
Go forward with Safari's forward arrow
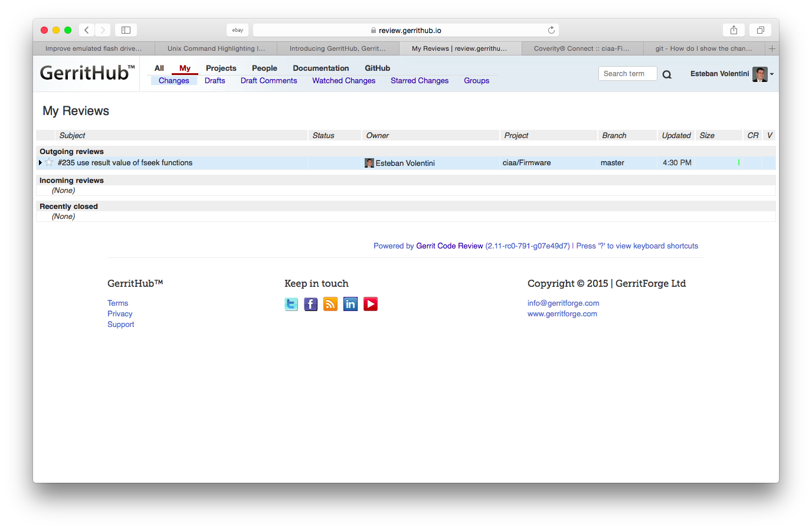tap(103, 30)
